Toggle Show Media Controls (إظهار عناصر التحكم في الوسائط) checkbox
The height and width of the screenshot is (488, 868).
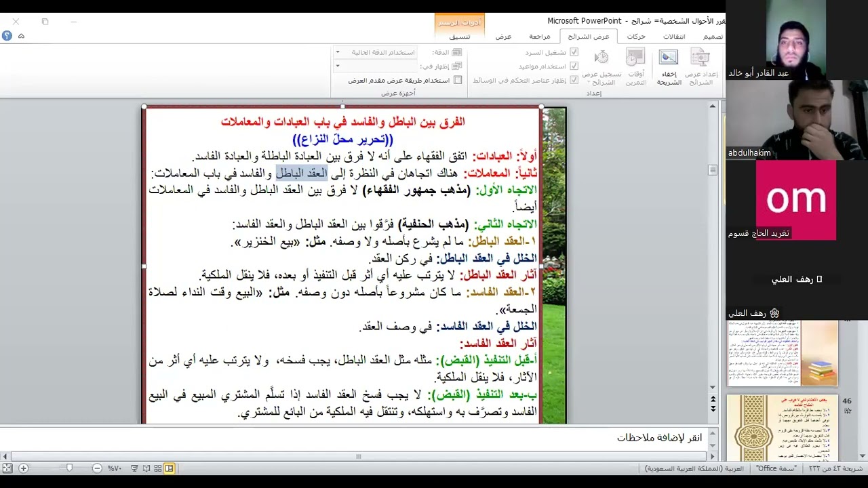(x=574, y=80)
